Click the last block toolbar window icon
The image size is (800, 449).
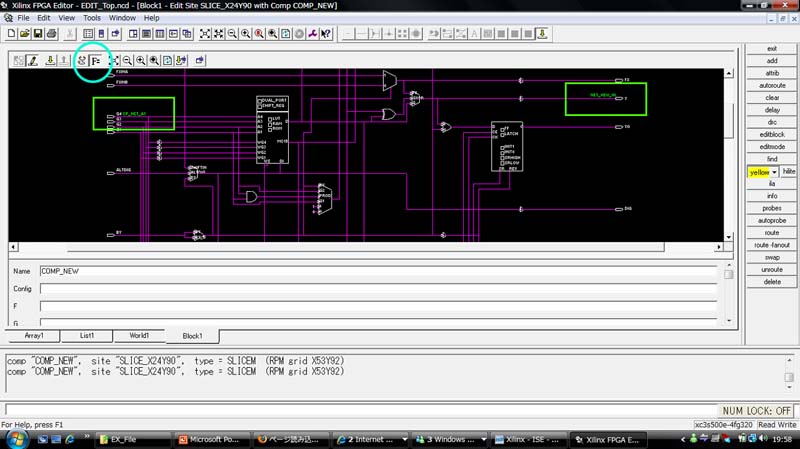(x=199, y=61)
